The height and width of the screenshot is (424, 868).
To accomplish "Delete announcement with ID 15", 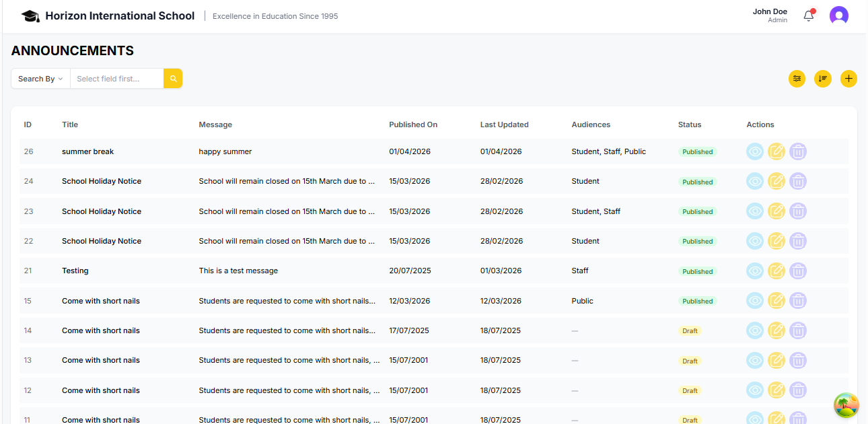I will [798, 301].
